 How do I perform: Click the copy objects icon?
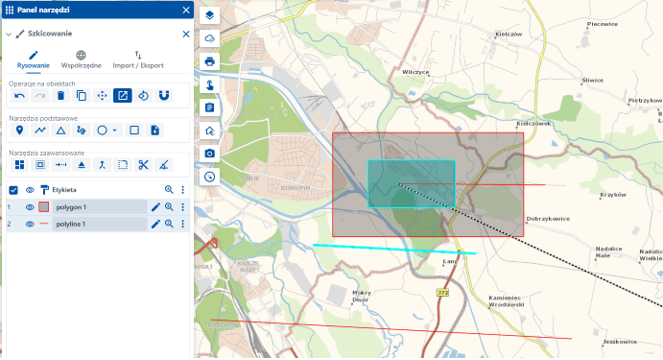click(81, 96)
